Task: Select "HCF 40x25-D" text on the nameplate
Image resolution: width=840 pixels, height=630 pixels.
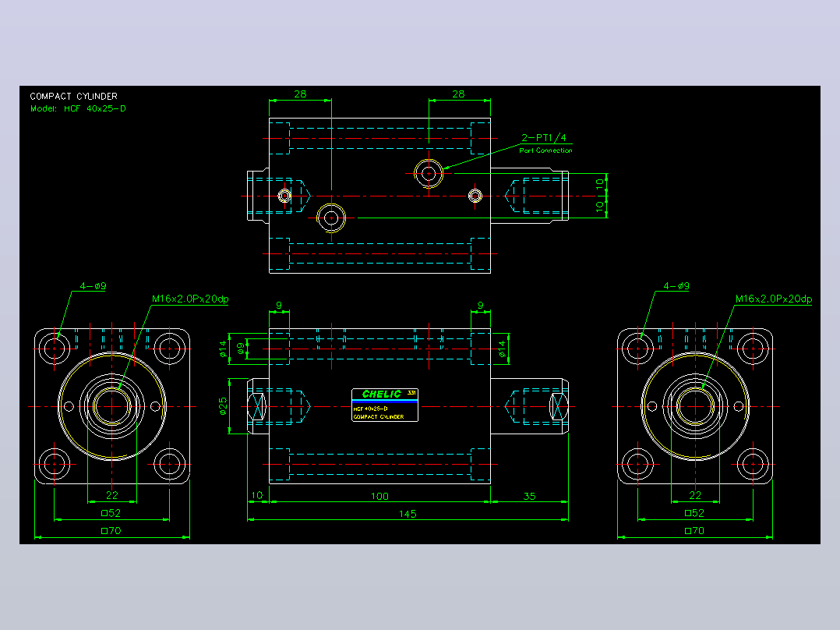Action: pos(370,409)
